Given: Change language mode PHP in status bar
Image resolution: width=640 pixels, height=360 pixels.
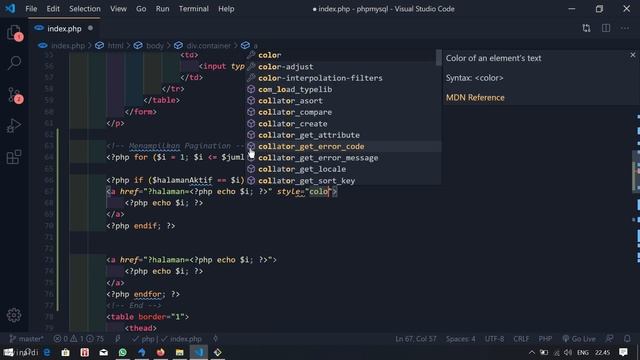Looking at the screenshot, I should pyautogui.click(x=545, y=339).
